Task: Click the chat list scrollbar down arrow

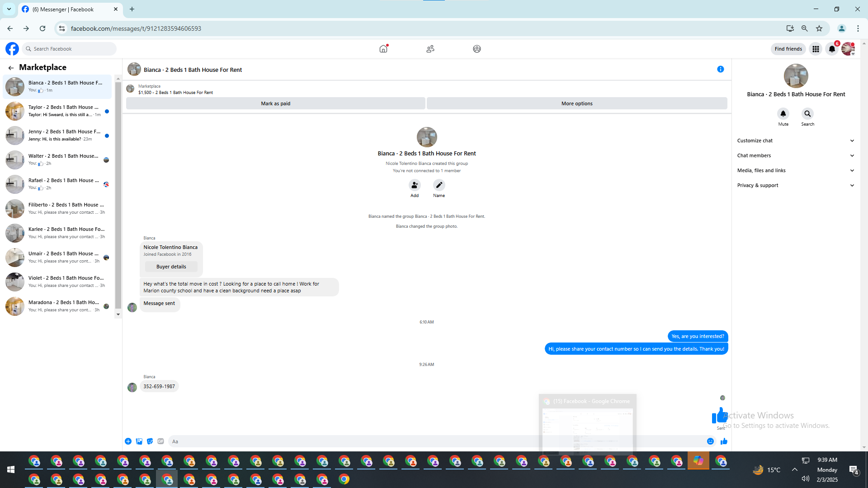Action: [118, 314]
